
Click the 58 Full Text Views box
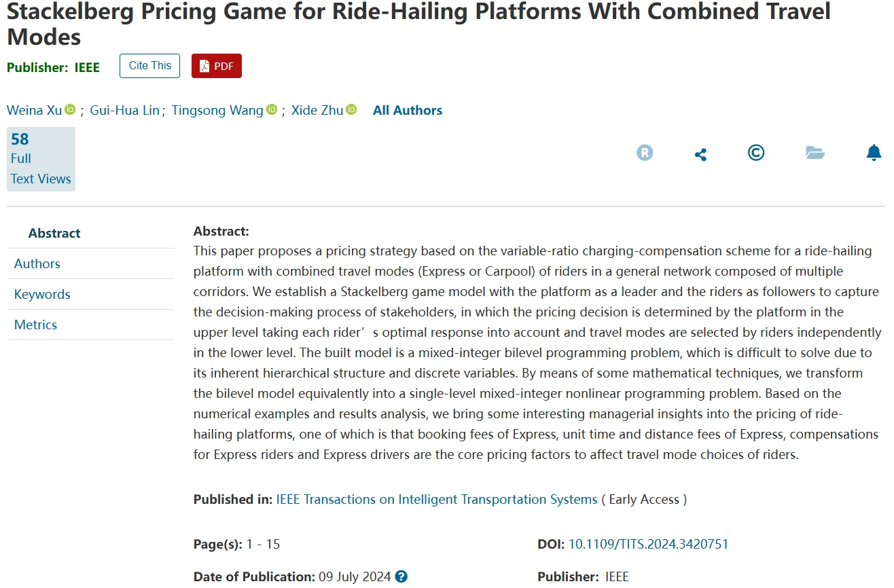click(x=41, y=159)
